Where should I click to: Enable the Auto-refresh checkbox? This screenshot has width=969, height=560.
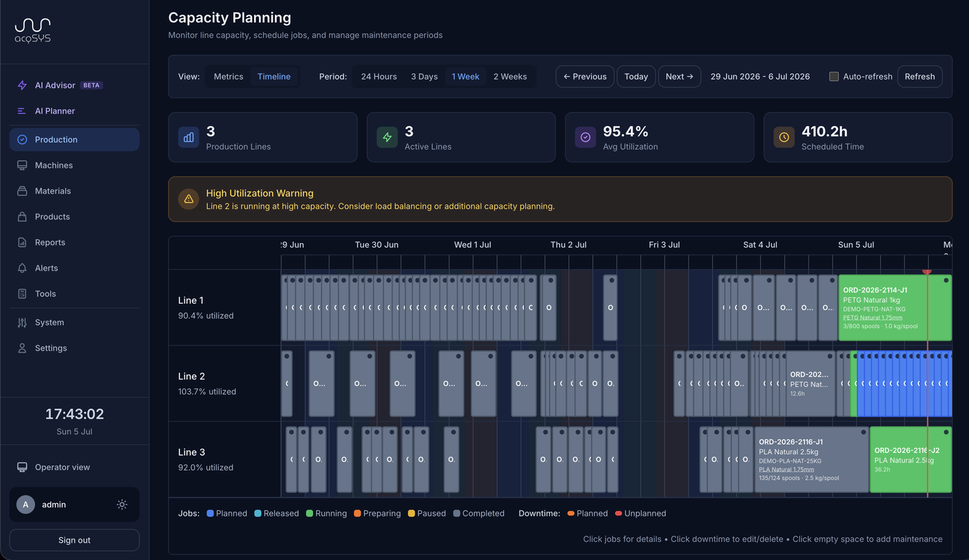pyautogui.click(x=834, y=77)
